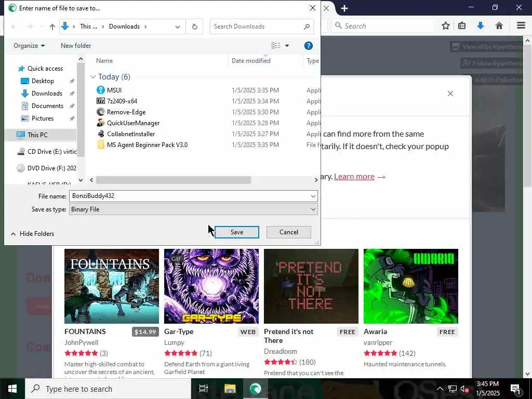Click the browser Search box
Image resolution: width=532 pixels, height=399 pixels.
(x=383, y=26)
